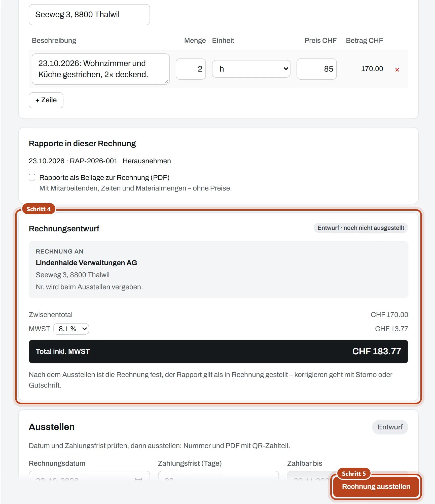Click the Herausnehmen link for RAP-2026-001

coord(147,161)
